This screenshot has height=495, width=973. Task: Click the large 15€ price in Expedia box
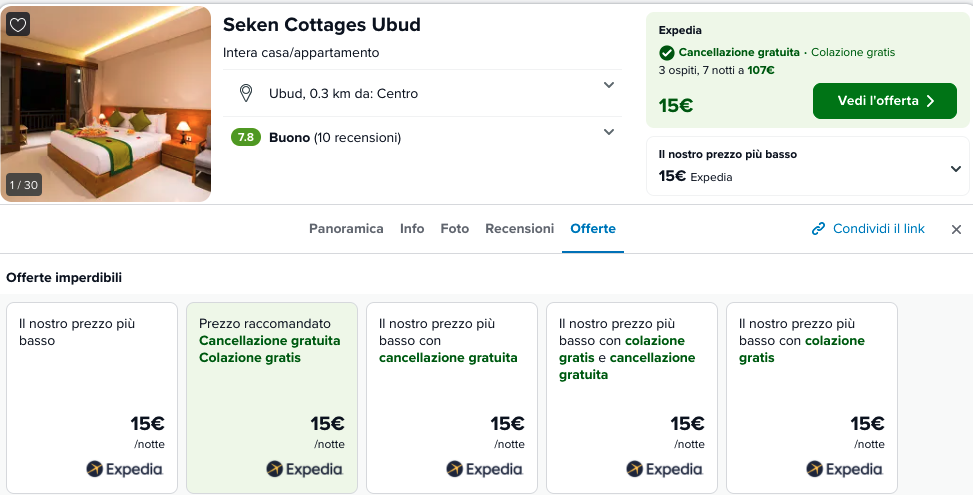676,105
